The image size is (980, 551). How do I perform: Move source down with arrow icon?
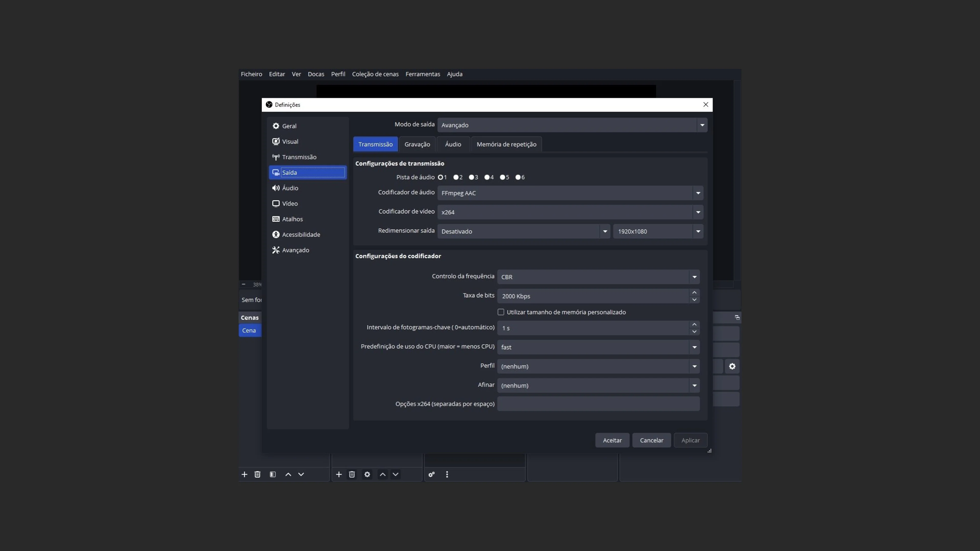(395, 474)
